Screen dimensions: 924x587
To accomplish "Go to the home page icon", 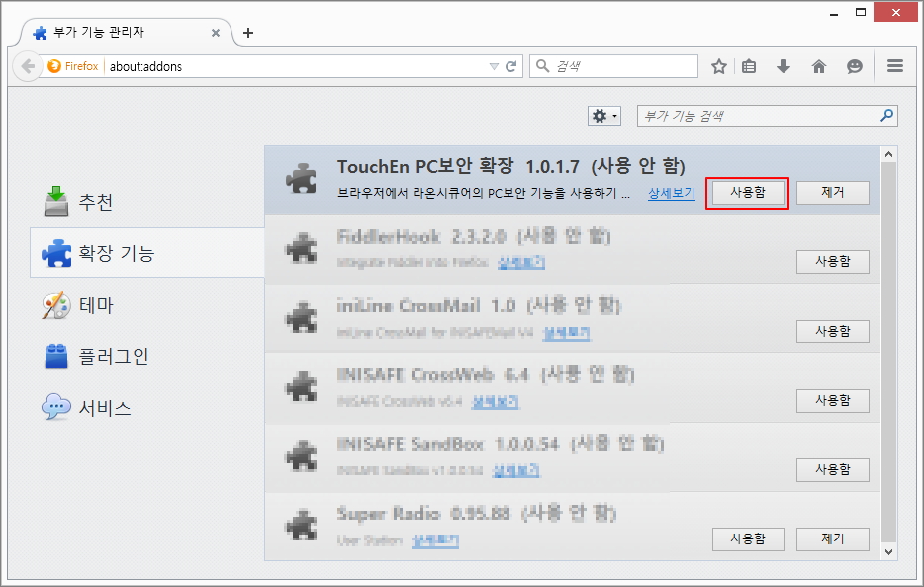I will (819, 66).
